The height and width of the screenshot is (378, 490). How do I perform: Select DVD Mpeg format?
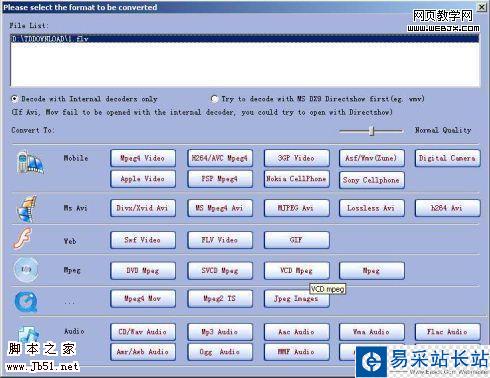click(x=143, y=270)
